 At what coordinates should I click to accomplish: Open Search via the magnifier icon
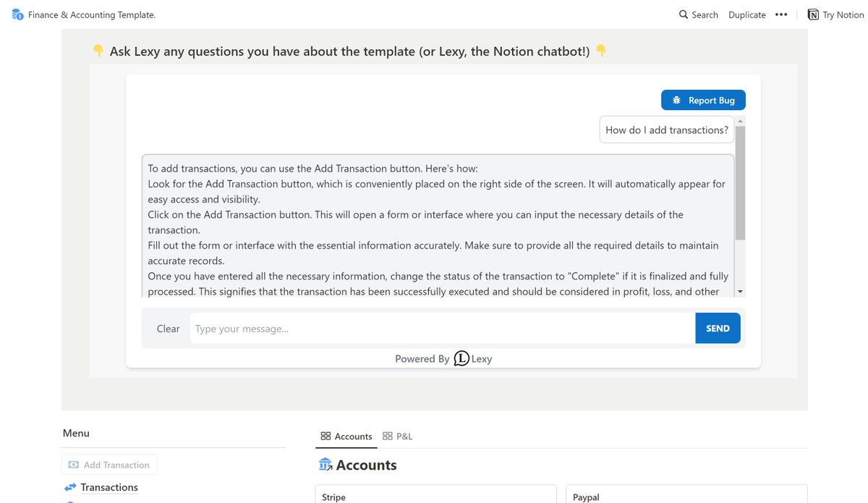pyautogui.click(x=684, y=14)
